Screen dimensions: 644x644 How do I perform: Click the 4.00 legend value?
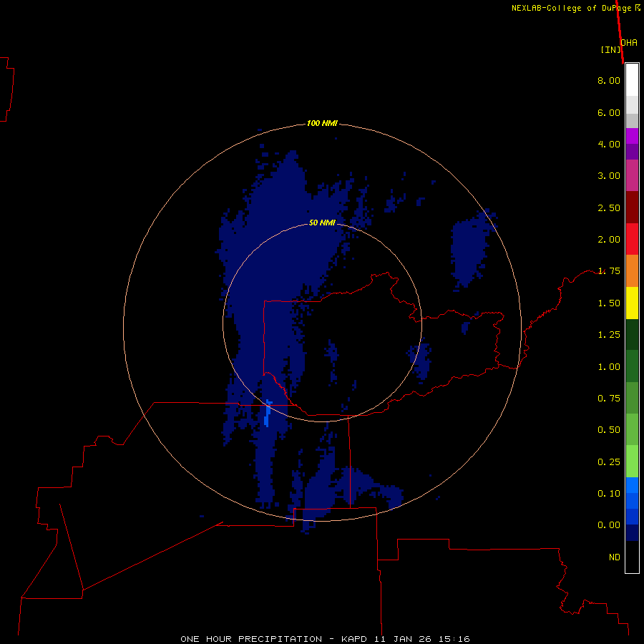[609, 144]
